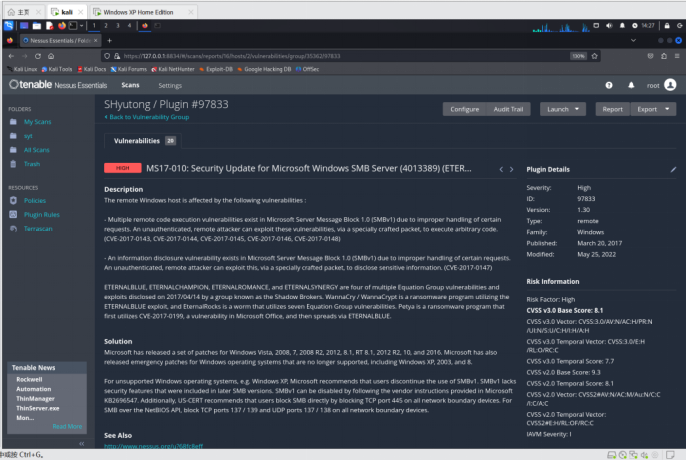The image size is (686, 460).
Task: Click the Audit Trail button
Action: coord(508,109)
